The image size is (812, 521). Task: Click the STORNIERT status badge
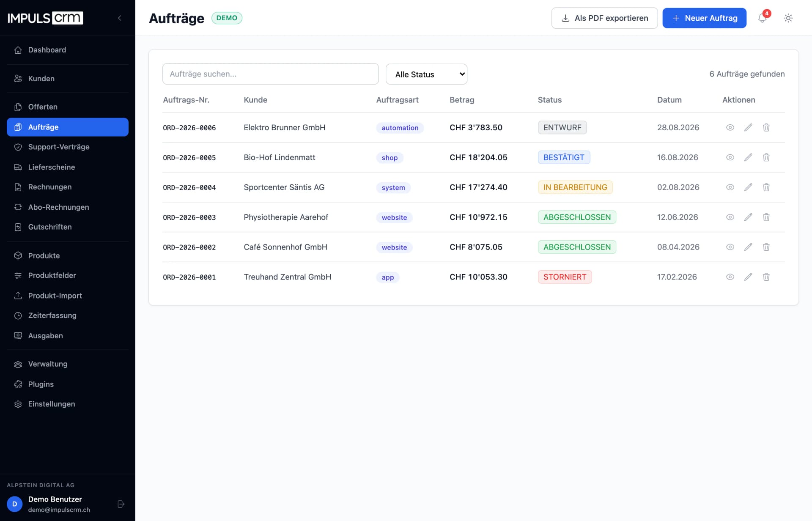pos(565,277)
